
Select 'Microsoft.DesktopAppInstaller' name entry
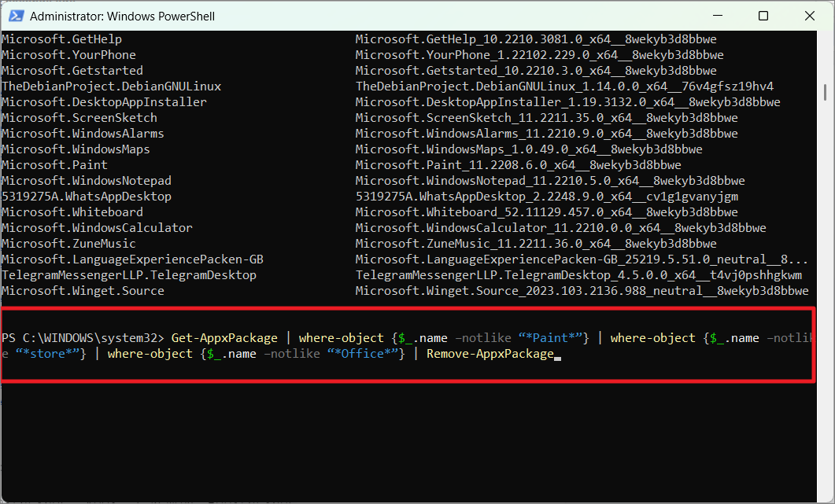[x=105, y=101]
